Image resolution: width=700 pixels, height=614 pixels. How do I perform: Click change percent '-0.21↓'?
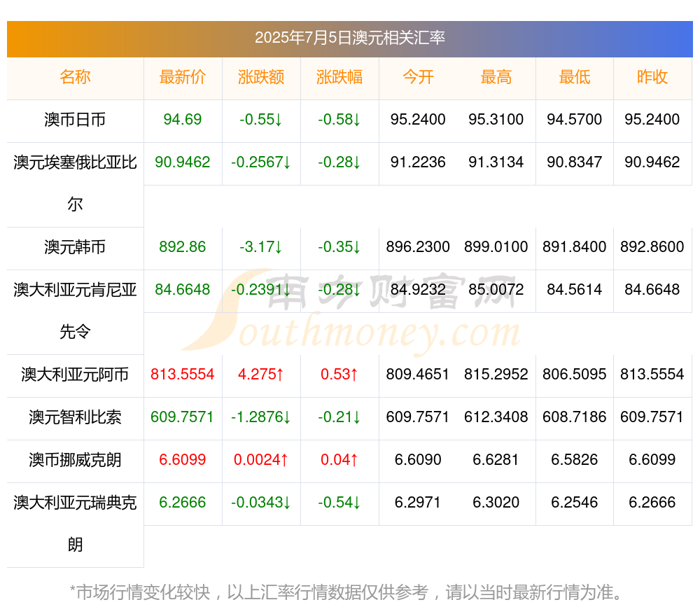tap(339, 417)
